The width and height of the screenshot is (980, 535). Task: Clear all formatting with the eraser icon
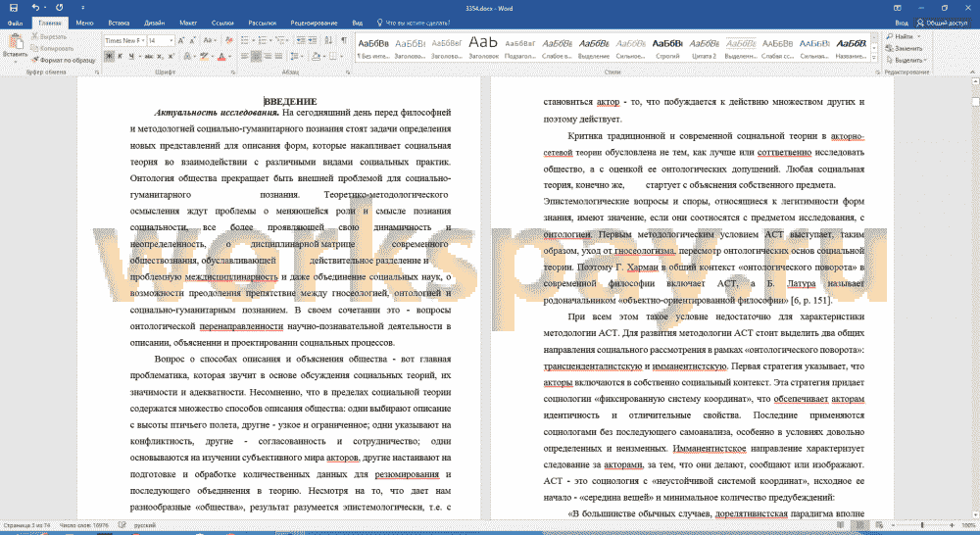pos(228,40)
